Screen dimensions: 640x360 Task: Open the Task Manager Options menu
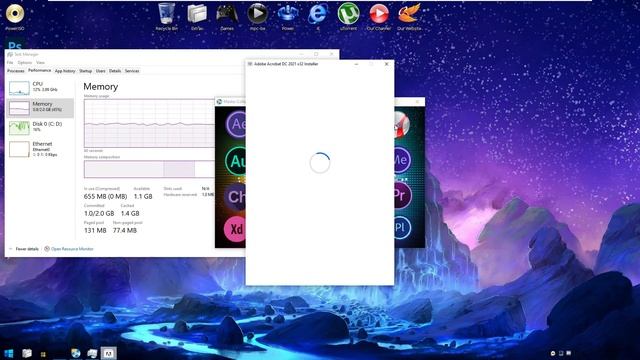(24, 62)
